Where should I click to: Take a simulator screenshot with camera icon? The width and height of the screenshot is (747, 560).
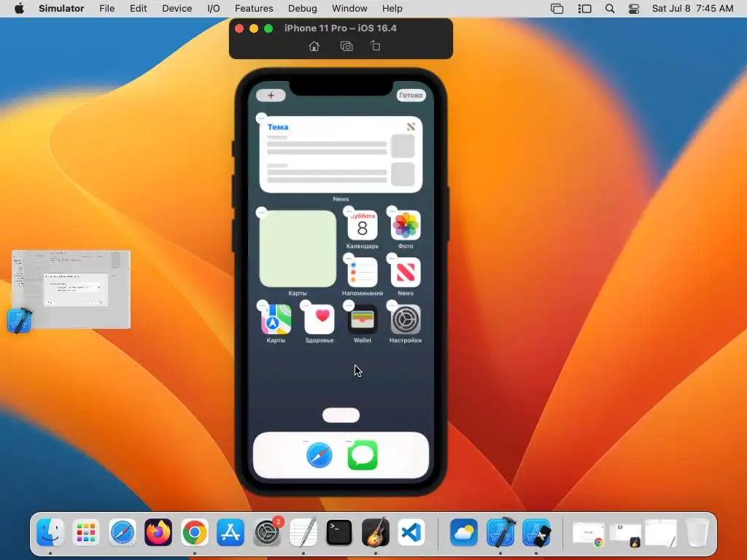coord(347,46)
